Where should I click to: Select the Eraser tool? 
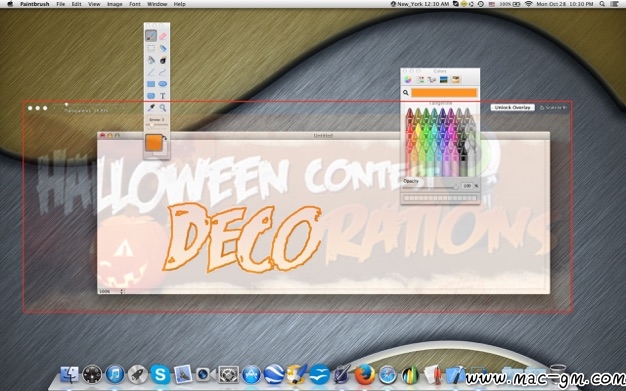pos(162,36)
